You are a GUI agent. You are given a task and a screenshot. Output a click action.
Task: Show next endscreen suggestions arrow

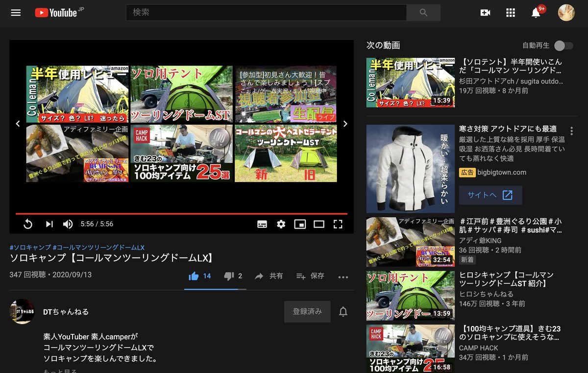coord(345,123)
